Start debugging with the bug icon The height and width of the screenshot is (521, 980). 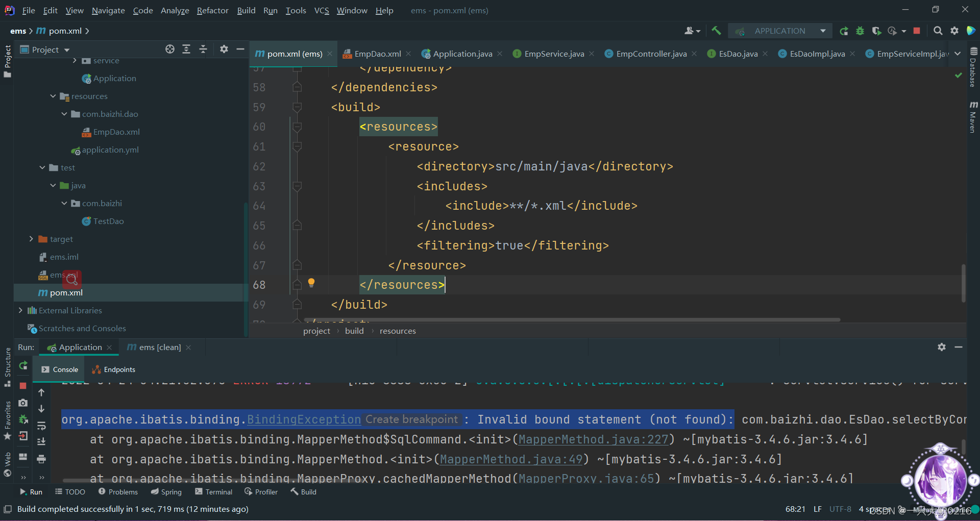tap(860, 31)
